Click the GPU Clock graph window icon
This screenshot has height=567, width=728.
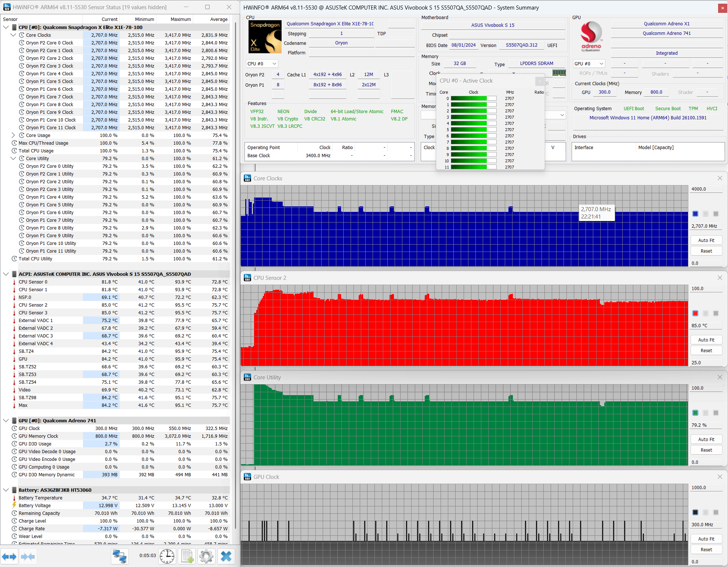pos(247,477)
